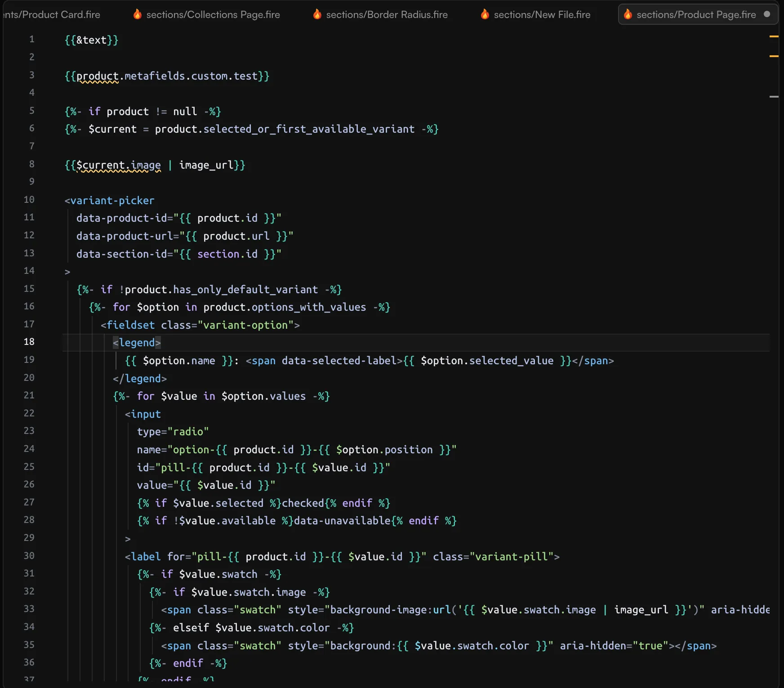Click flame icon on Border Radius tab
The width and height of the screenshot is (784, 688).
317,14
